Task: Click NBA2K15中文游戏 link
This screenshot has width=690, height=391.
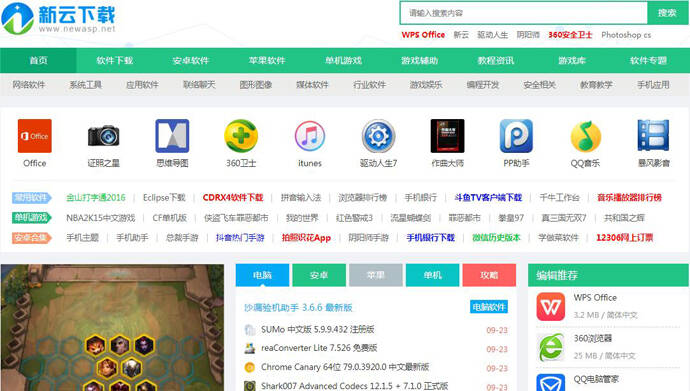Action: coord(101,218)
